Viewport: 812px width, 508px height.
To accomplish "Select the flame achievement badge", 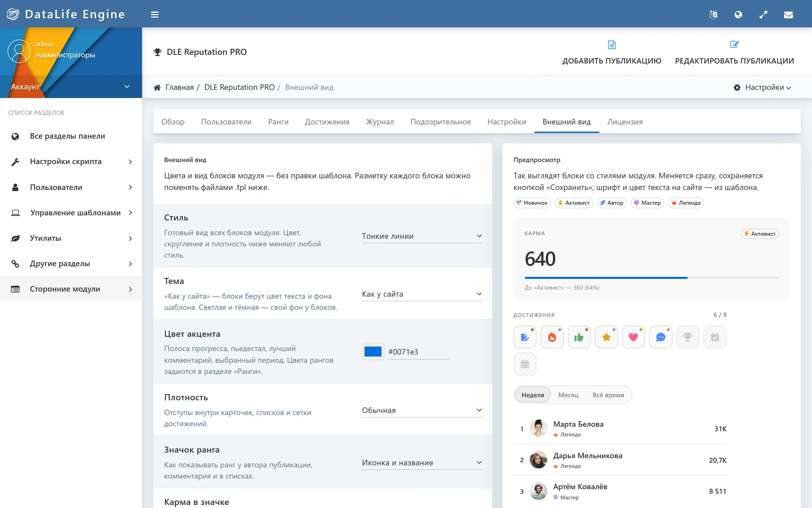I will tap(552, 337).
